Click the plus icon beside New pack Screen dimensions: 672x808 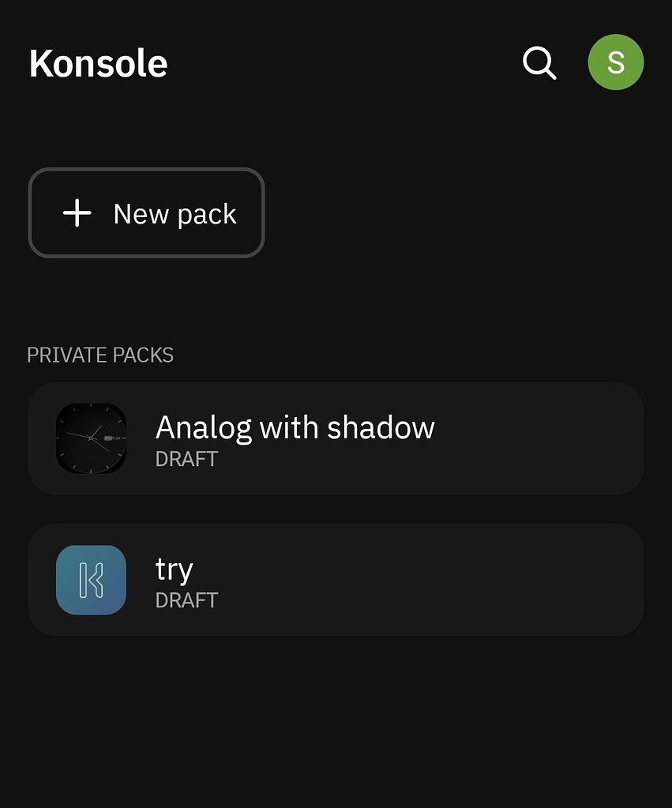click(77, 212)
